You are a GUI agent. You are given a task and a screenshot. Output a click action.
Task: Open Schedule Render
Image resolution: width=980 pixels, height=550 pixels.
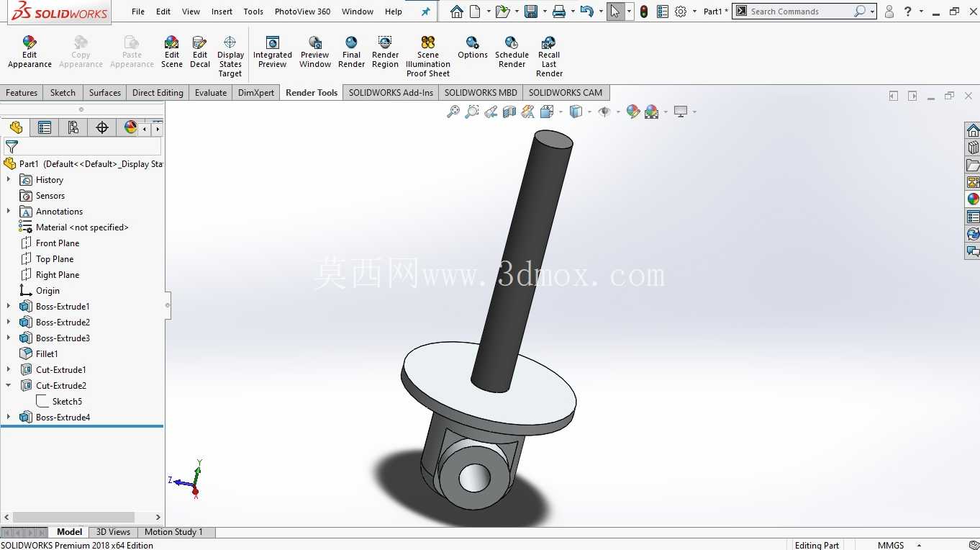tap(512, 53)
